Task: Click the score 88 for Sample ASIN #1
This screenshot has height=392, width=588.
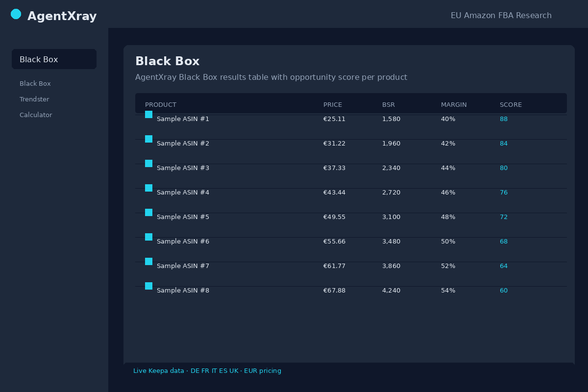Action: point(504,119)
